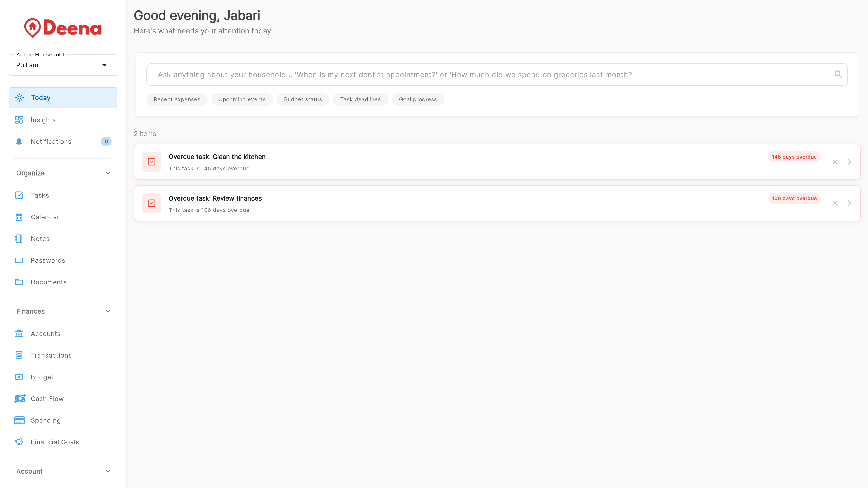Click the Notifications bell icon
Screen dimensions: 868x488
19,141
